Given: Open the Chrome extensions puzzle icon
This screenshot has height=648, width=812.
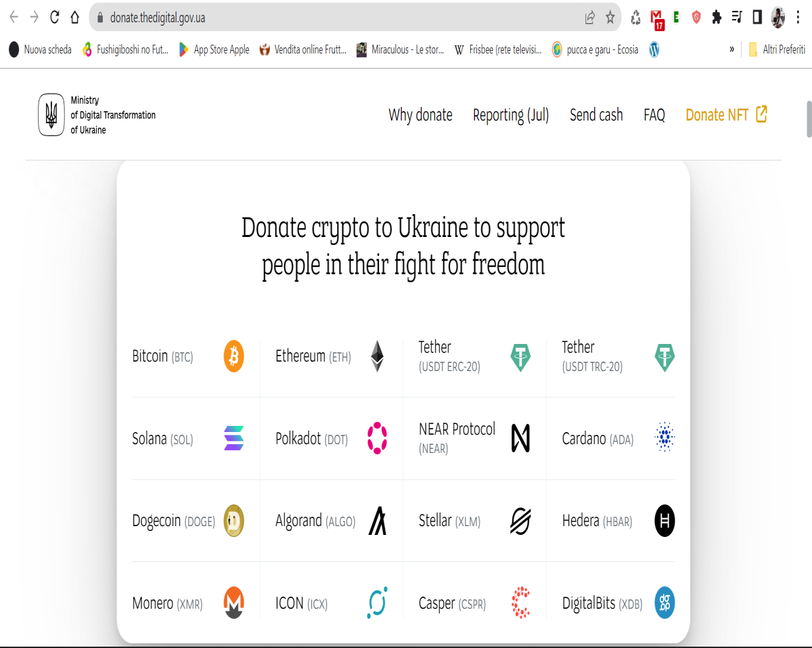Looking at the screenshot, I should [717, 18].
